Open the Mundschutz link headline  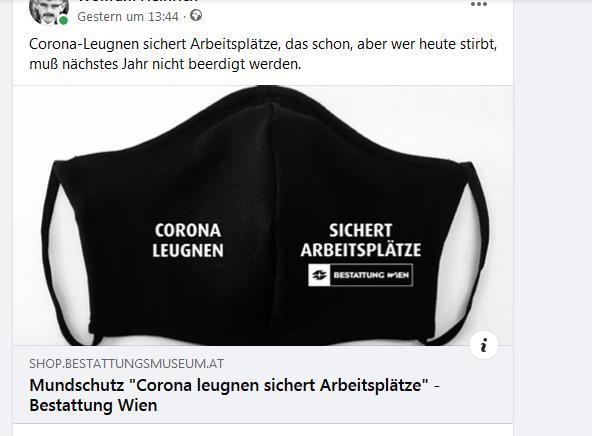click(234, 385)
